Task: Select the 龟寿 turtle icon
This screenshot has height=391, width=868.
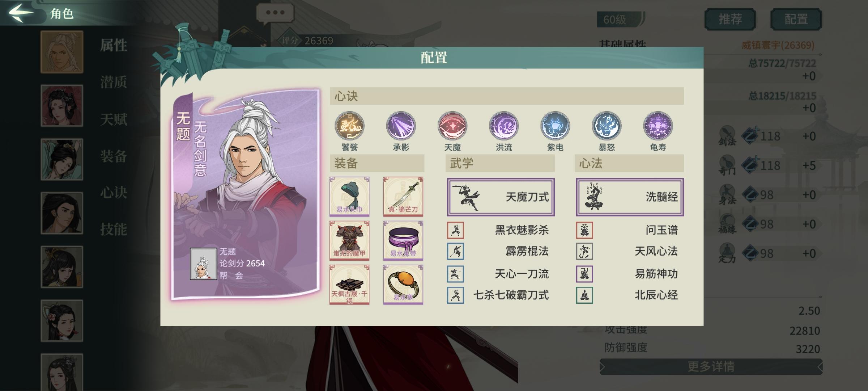Action: pyautogui.click(x=658, y=126)
